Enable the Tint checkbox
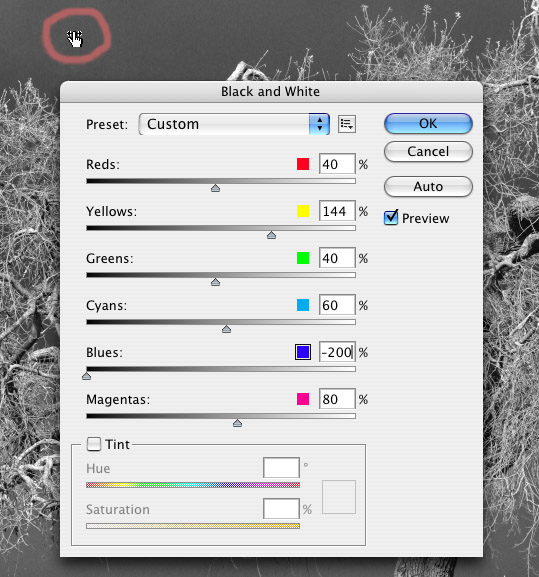539x577 pixels. point(94,444)
